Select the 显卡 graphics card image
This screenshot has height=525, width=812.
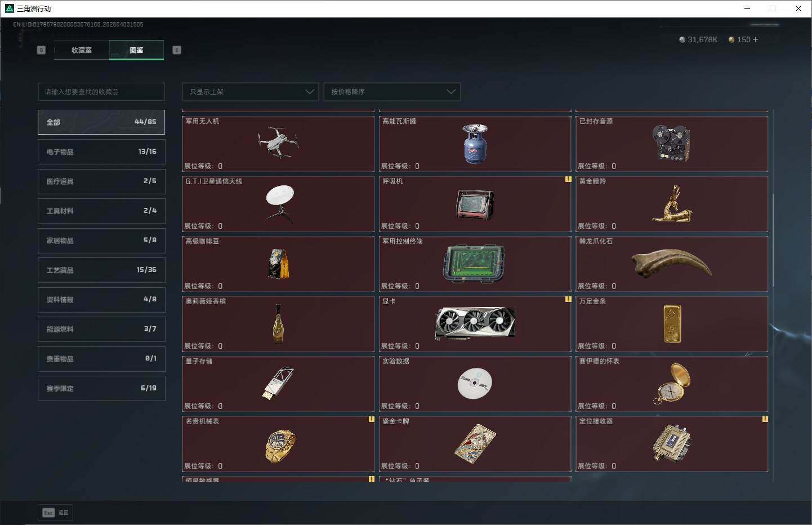tap(475, 323)
